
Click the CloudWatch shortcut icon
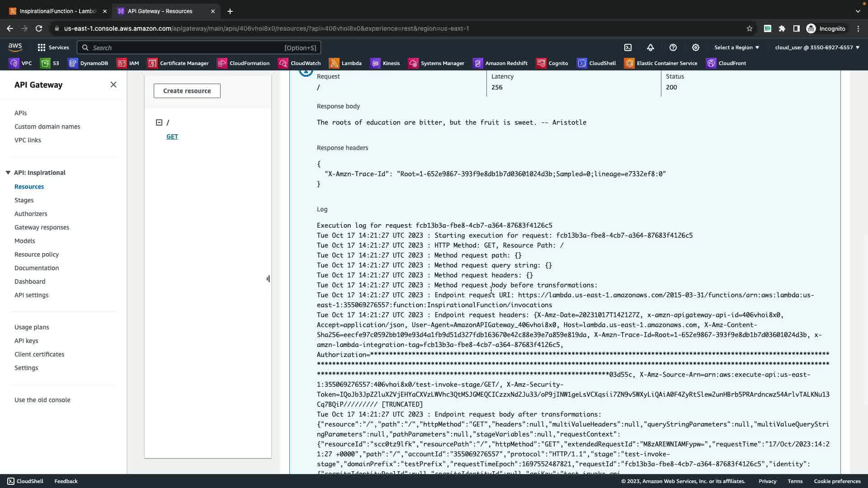283,63
